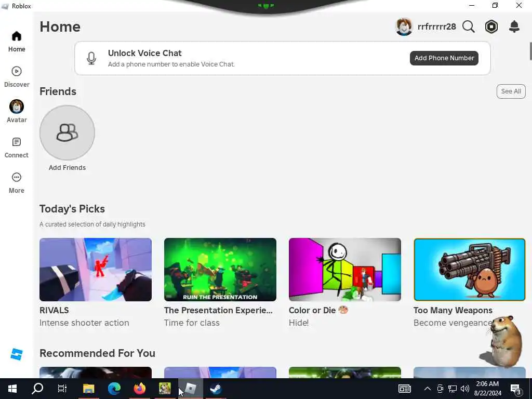Image resolution: width=532 pixels, height=399 pixels.
Task: Open the Action Center notifications icon
Action: [516, 389]
